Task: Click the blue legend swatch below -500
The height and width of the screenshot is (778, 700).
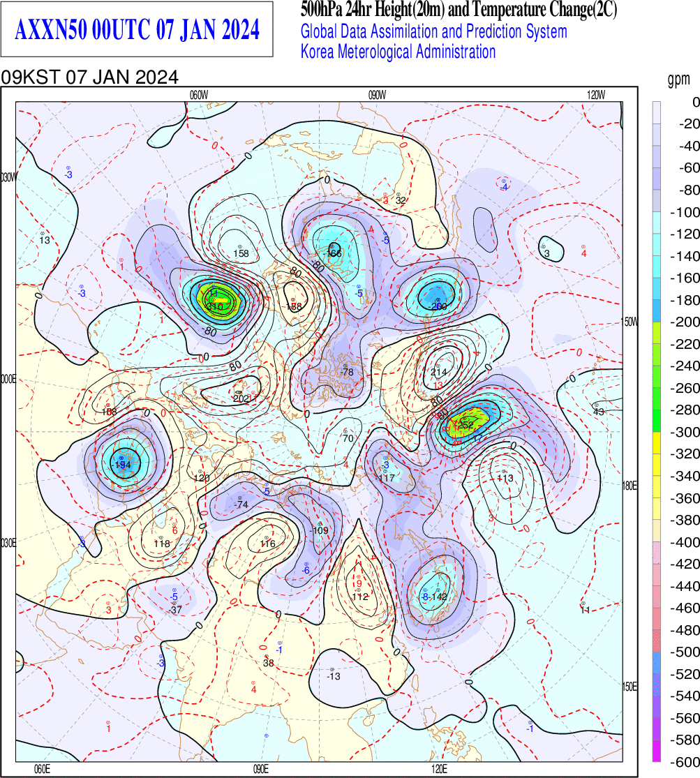Action: [656, 662]
